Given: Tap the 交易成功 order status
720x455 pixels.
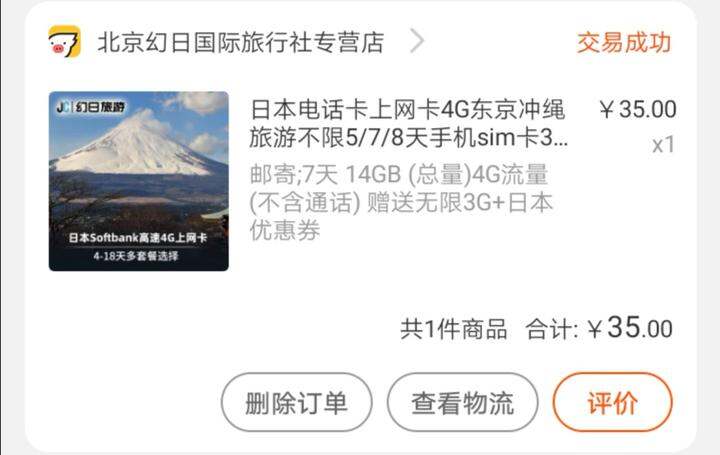Looking at the screenshot, I should [x=624, y=42].
